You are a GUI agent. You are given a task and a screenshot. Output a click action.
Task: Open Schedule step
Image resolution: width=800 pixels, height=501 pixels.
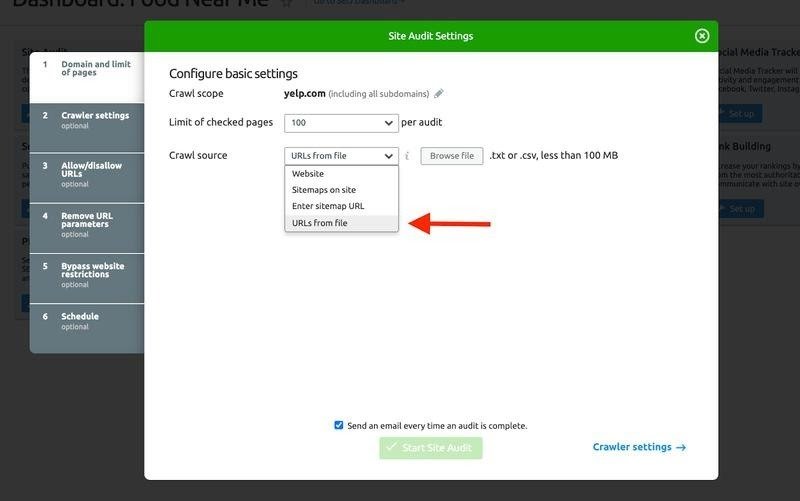(x=87, y=328)
